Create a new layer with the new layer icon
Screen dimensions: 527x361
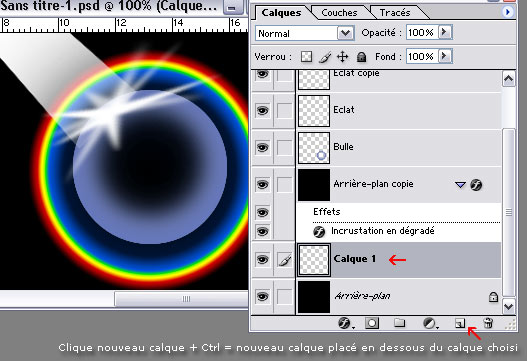(x=460, y=323)
